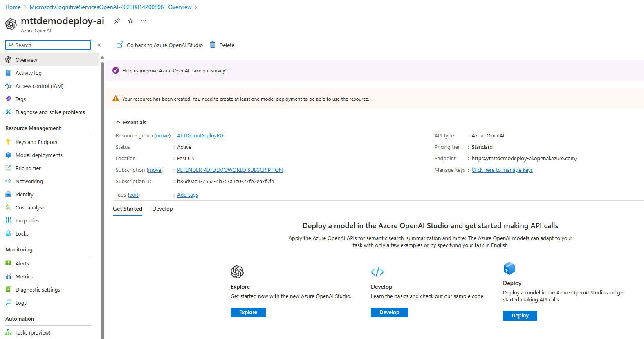
Task: Click the survey rocket icon
Action: pyautogui.click(x=116, y=70)
